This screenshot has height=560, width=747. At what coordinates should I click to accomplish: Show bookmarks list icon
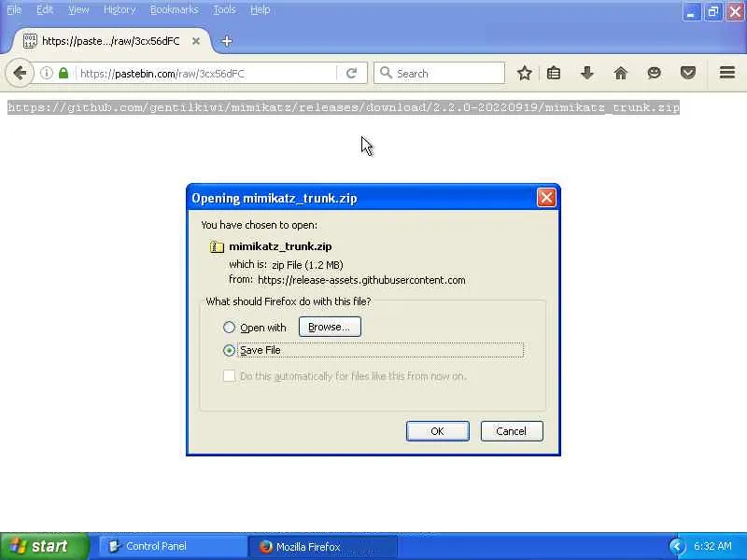click(x=554, y=74)
